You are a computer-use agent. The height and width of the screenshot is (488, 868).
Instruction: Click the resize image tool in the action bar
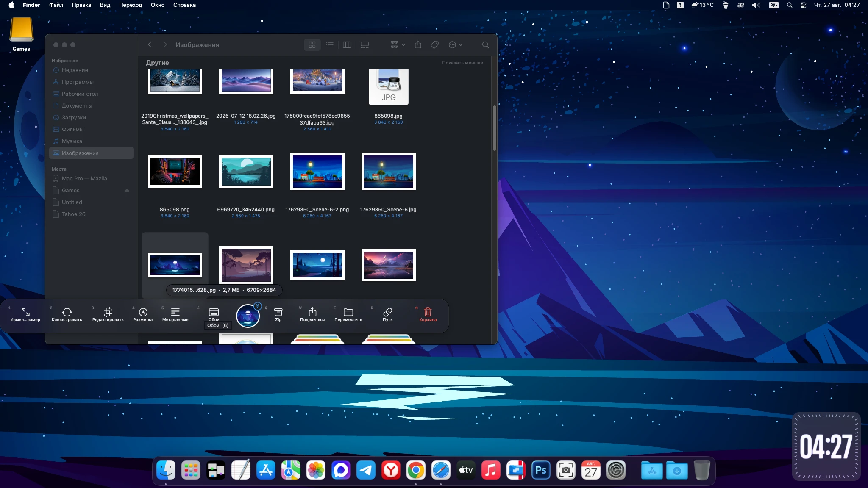coord(25,314)
